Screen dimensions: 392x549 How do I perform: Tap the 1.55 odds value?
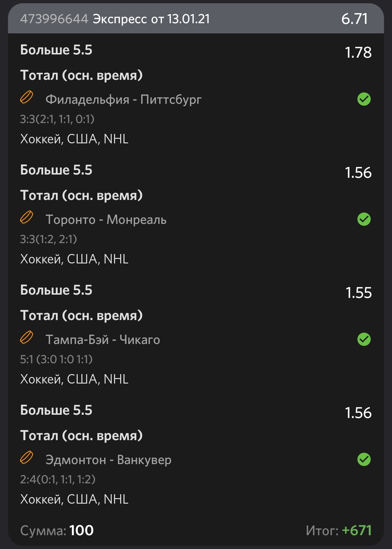(359, 293)
